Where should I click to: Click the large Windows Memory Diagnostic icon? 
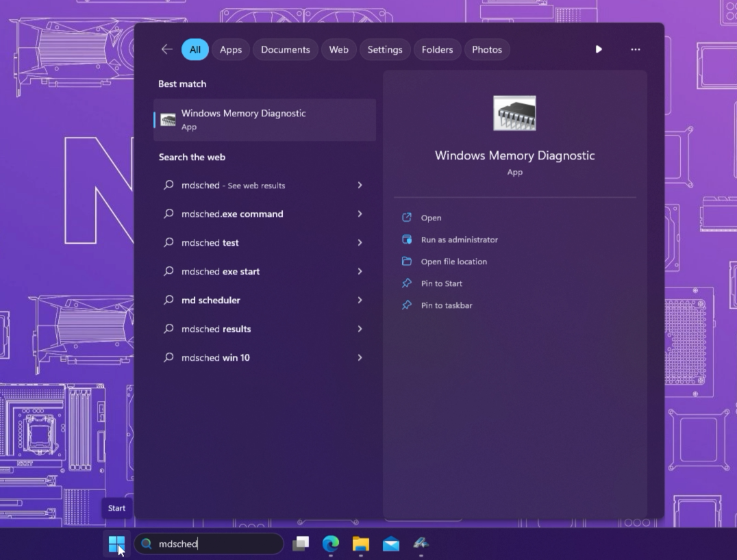pyautogui.click(x=514, y=113)
